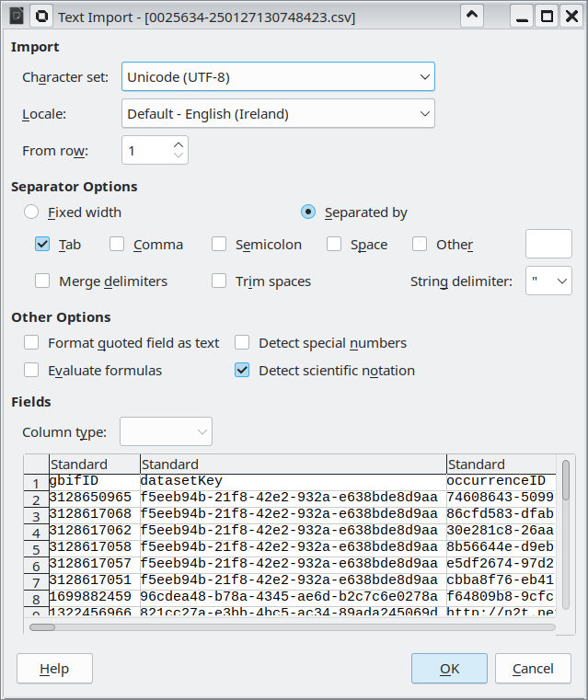588x700 pixels.
Task: Select the datasetKey column header
Action: tap(293, 465)
